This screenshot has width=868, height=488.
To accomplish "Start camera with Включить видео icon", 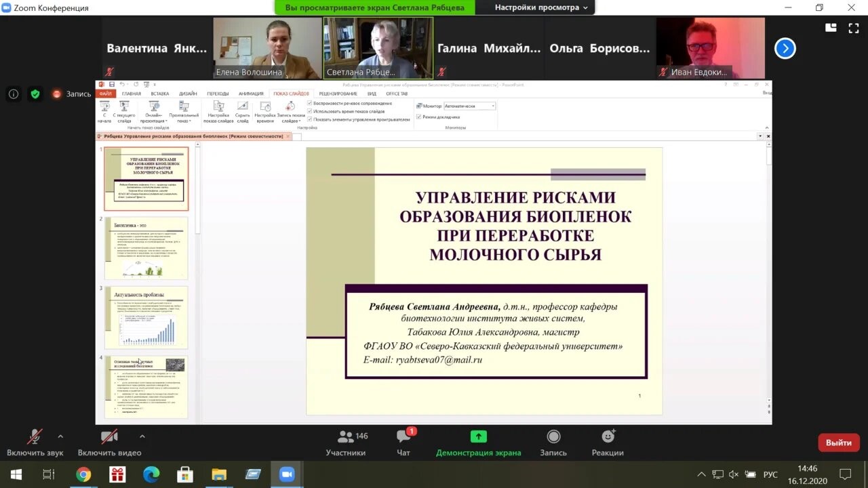I will 109,437.
